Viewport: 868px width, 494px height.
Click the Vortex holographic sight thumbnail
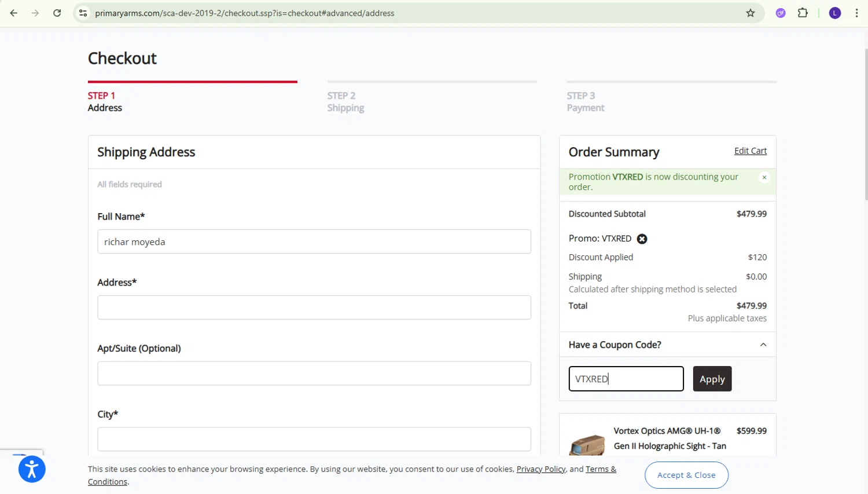(x=587, y=444)
